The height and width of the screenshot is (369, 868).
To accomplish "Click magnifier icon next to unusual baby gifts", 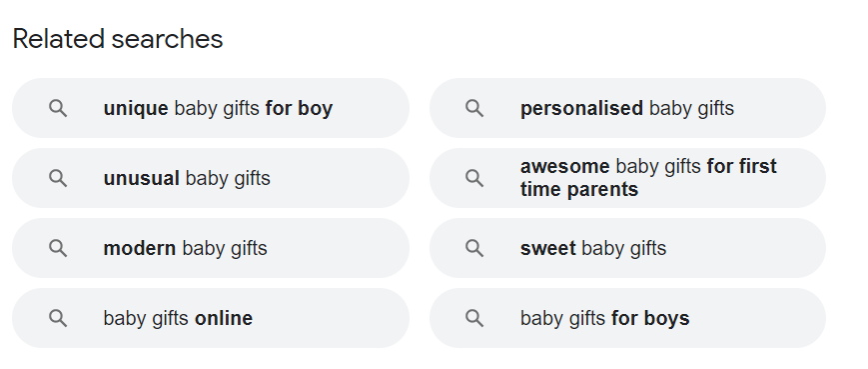I will [58, 178].
